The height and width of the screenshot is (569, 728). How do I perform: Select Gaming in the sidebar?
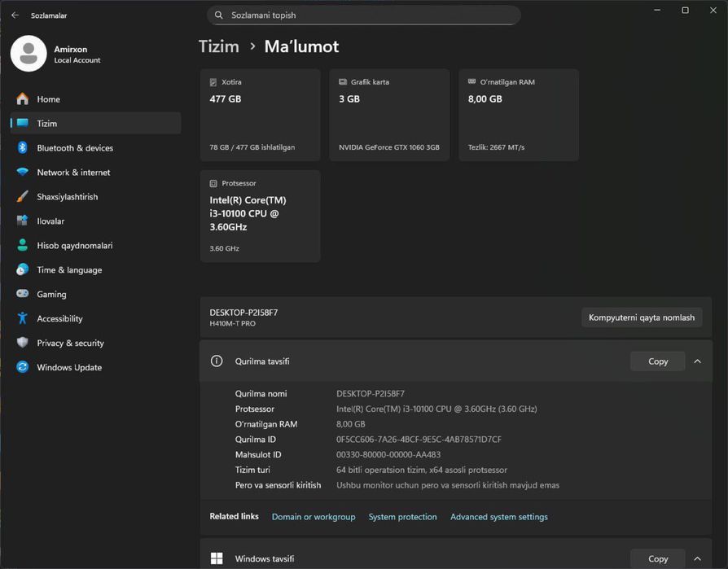95,294
